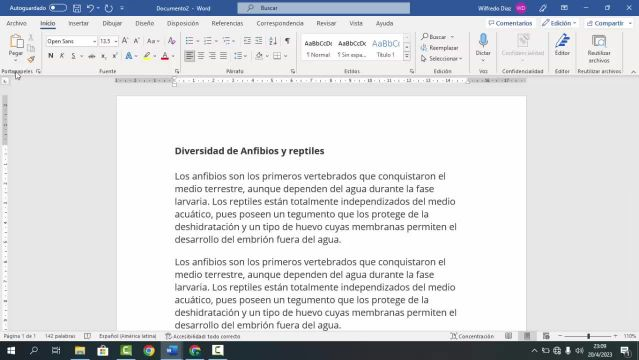Click the Buscar search box in title bar
The height and width of the screenshot is (360, 639).
click(324, 8)
